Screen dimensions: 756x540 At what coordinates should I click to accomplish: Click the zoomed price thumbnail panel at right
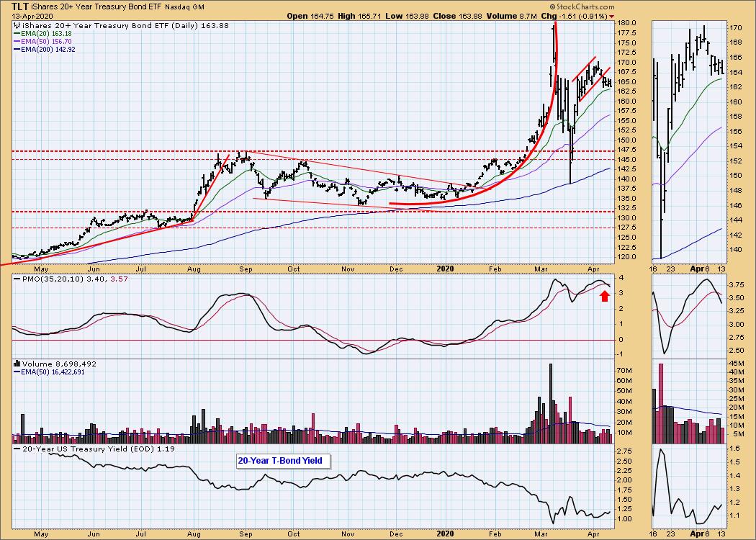click(688, 142)
